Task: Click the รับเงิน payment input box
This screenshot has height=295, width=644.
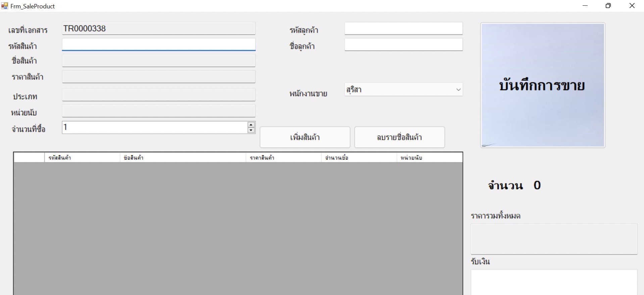Action: coord(554,282)
